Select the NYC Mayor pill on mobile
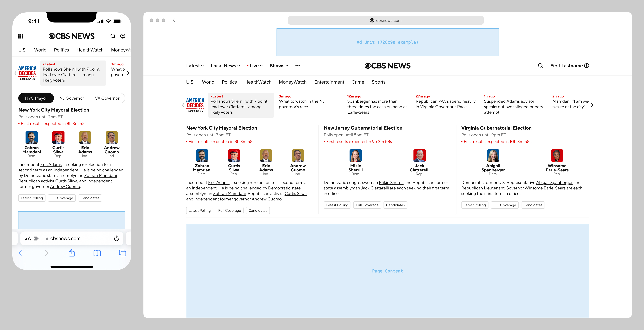The height and width of the screenshot is (330, 644). tap(36, 98)
